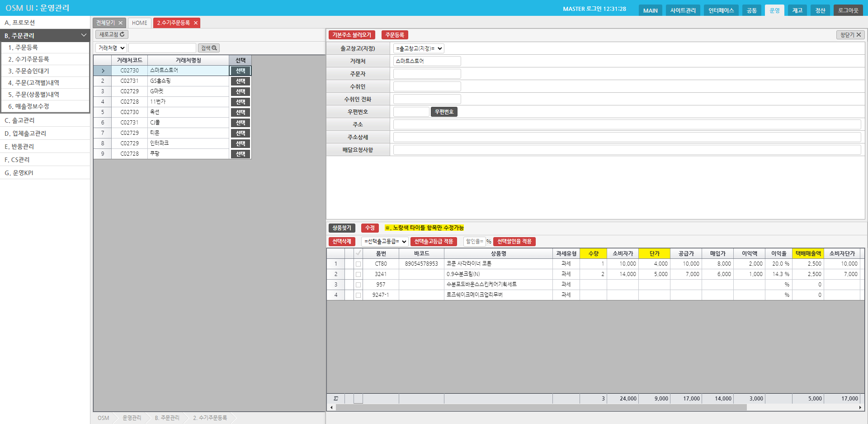Select the 11번가 client with 선택 button
This screenshot has width=868, height=424.
point(241,102)
